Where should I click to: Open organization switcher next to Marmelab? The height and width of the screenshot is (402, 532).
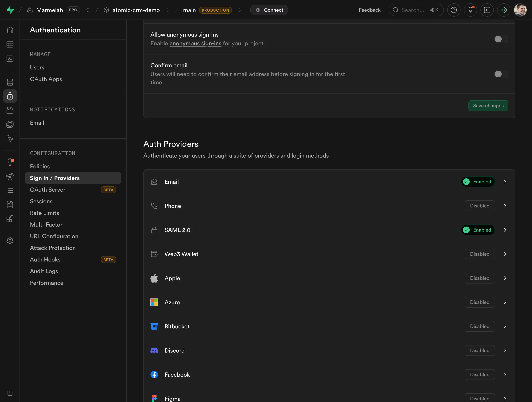click(88, 10)
